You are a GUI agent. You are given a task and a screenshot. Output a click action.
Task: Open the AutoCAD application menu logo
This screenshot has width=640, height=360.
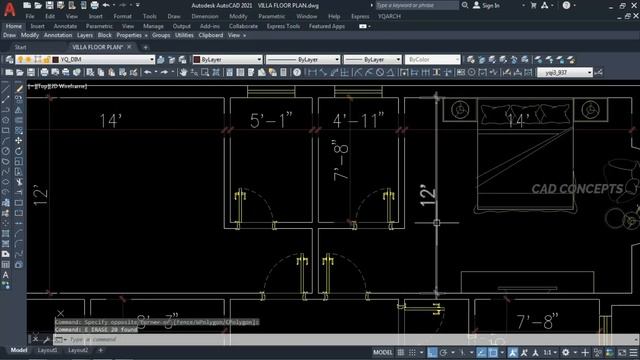[x=9, y=9]
